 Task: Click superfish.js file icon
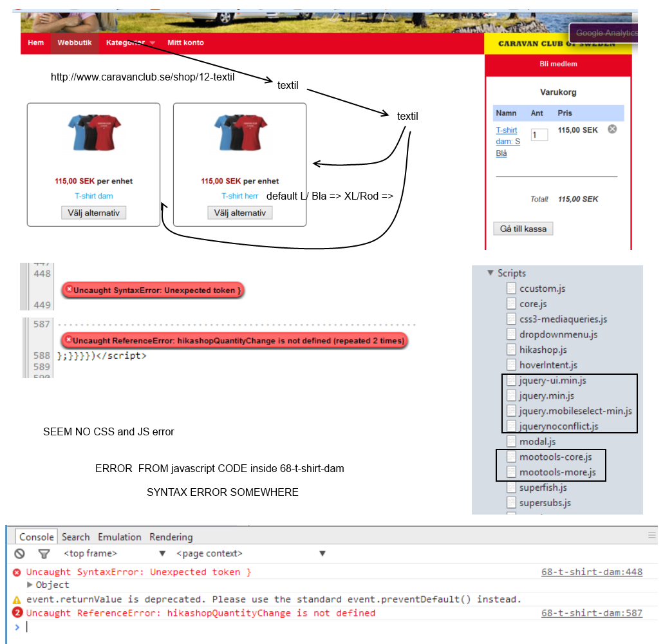[511, 488]
